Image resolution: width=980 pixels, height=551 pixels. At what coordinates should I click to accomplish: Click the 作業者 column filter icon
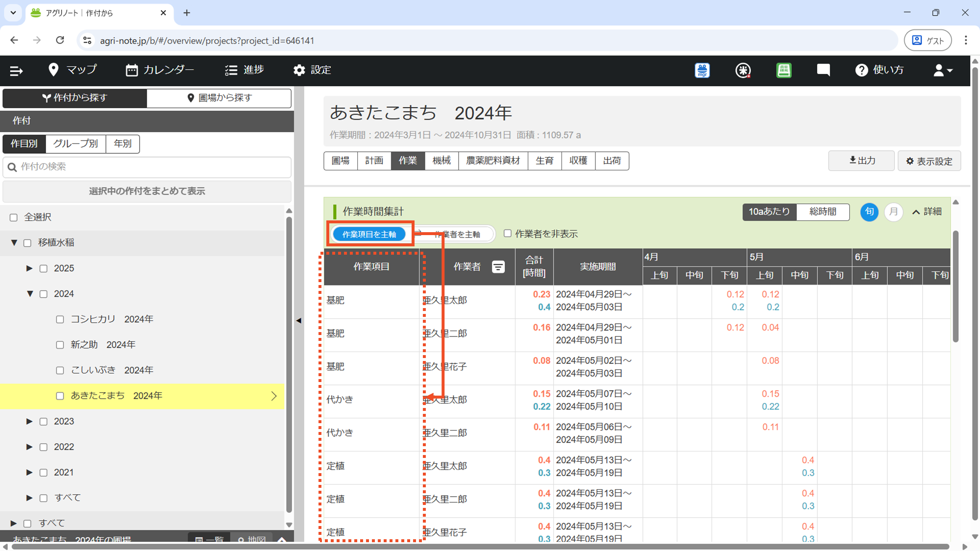pos(498,267)
